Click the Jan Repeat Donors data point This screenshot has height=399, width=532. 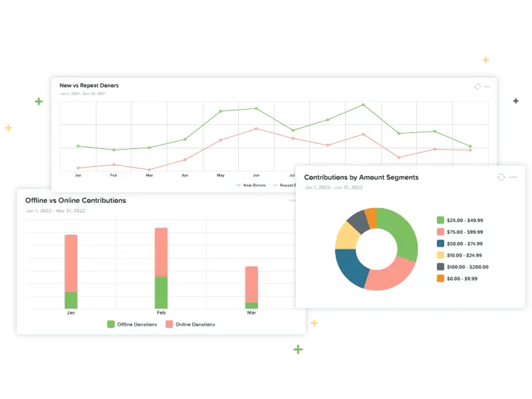(78, 168)
